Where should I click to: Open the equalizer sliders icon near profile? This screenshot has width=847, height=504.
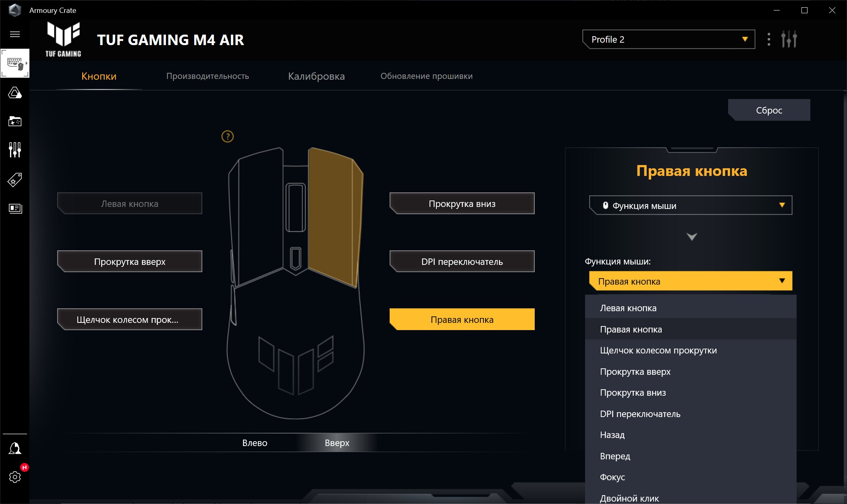(x=789, y=39)
